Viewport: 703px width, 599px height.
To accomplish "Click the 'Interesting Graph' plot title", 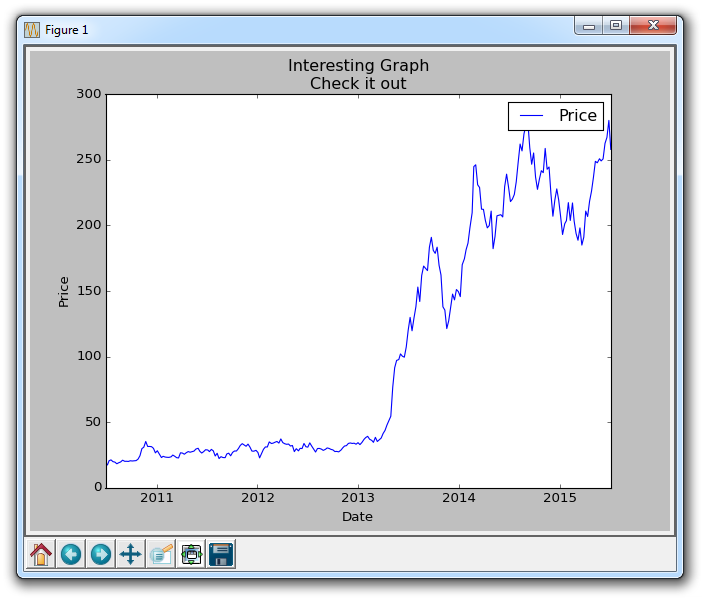I will (x=358, y=66).
